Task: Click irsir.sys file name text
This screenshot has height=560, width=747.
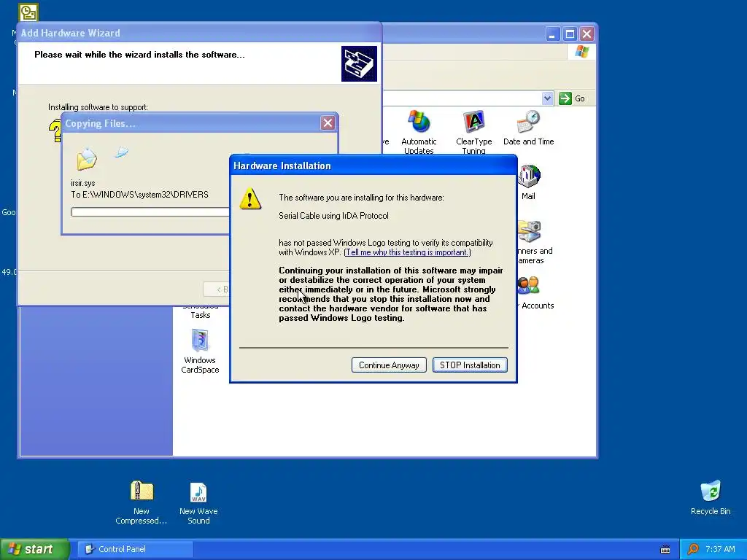Action: (x=83, y=183)
